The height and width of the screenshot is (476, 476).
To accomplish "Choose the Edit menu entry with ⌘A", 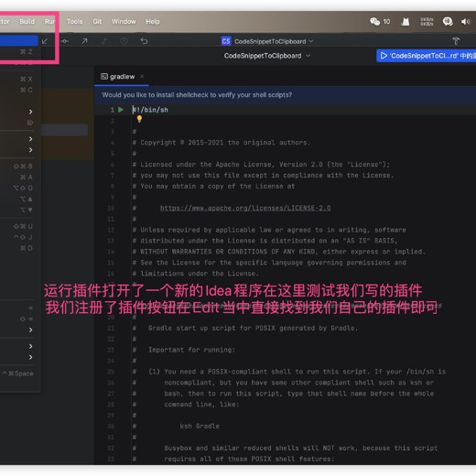I will tap(19, 177).
